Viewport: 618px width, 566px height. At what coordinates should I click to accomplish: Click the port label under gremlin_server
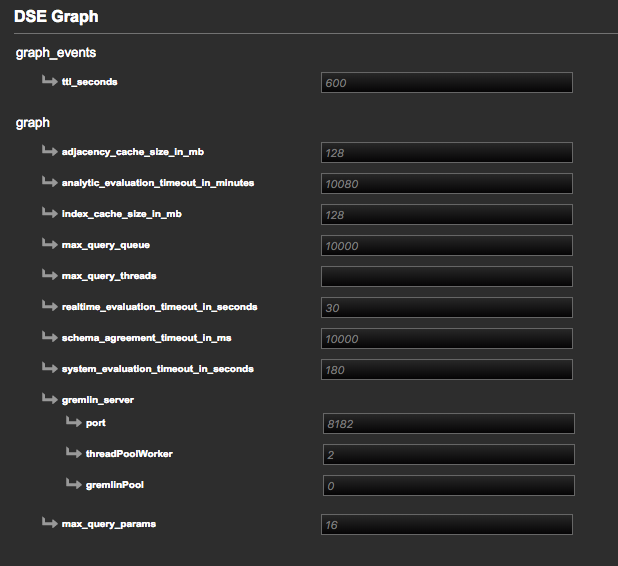click(96, 423)
